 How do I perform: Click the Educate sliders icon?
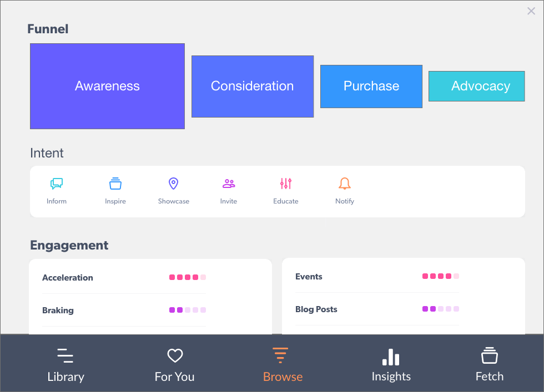pyautogui.click(x=286, y=184)
